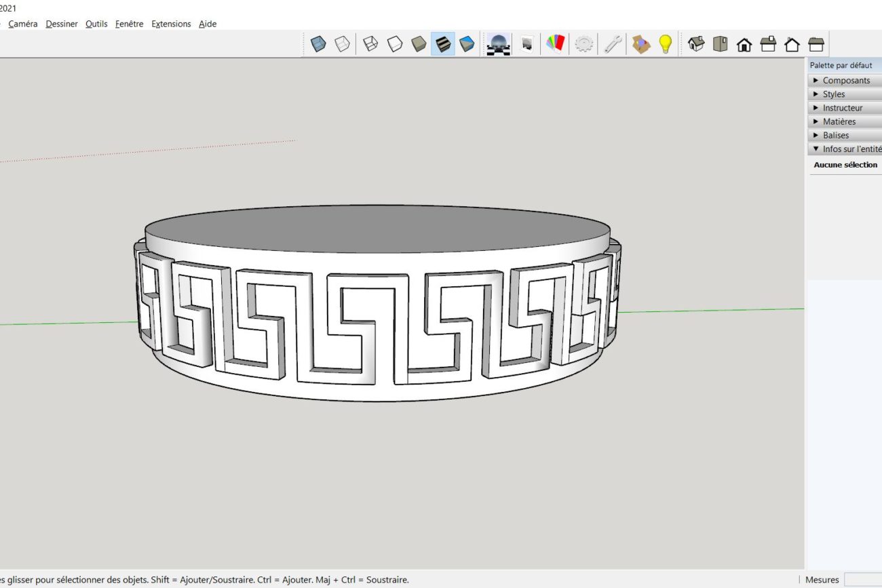Switch to wireframe face style
Viewport: 882px width, 588px height.
(370, 44)
